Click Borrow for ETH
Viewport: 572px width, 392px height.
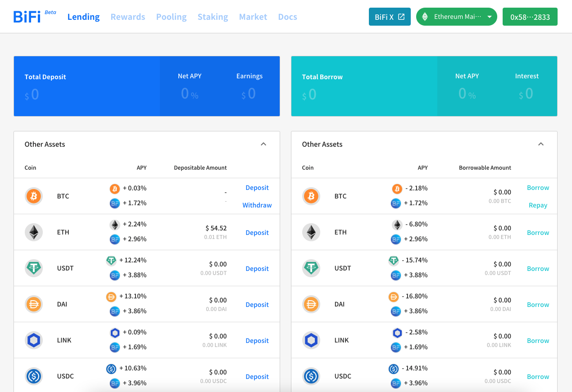[538, 233]
